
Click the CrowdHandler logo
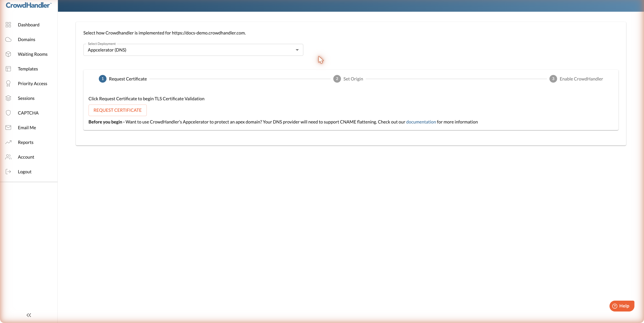coord(29,5)
